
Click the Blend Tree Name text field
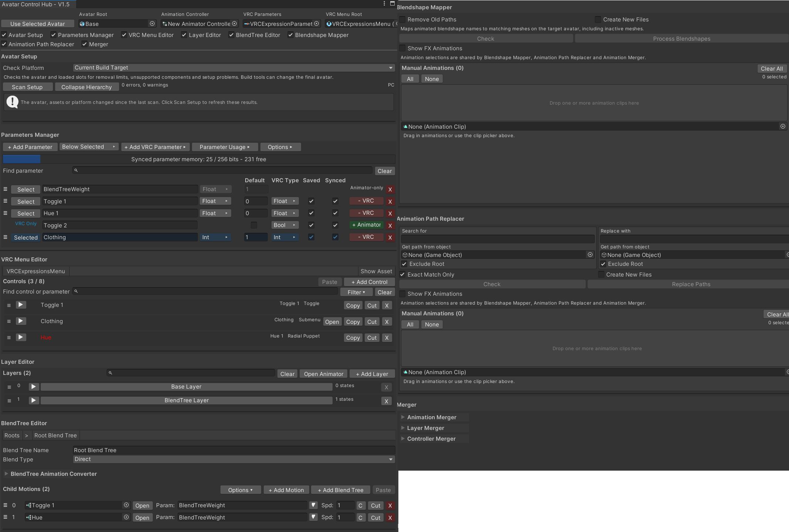234,450
